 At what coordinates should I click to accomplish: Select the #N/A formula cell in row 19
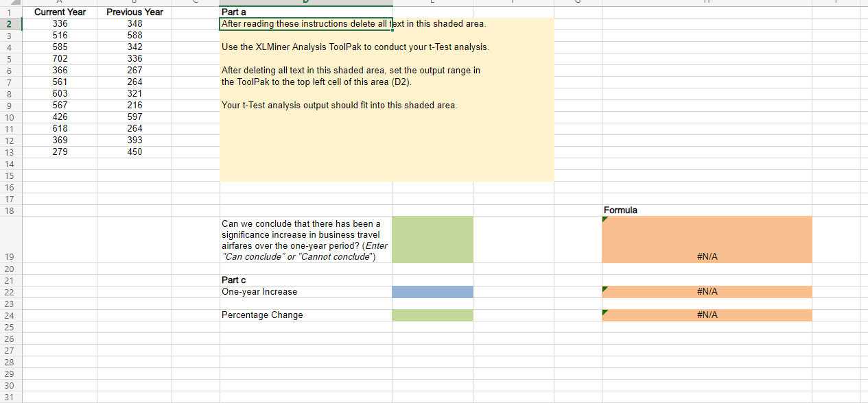[x=707, y=239]
